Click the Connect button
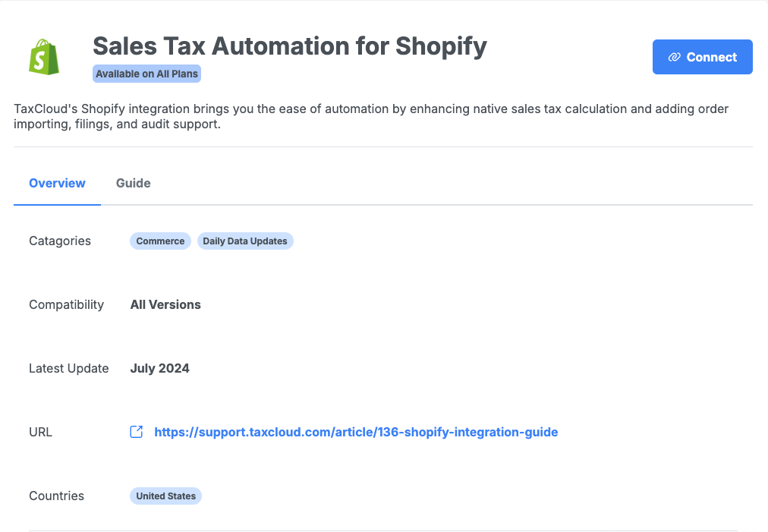Image resolution: width=768 pixels, height=532 pixels. coord(703,57)
